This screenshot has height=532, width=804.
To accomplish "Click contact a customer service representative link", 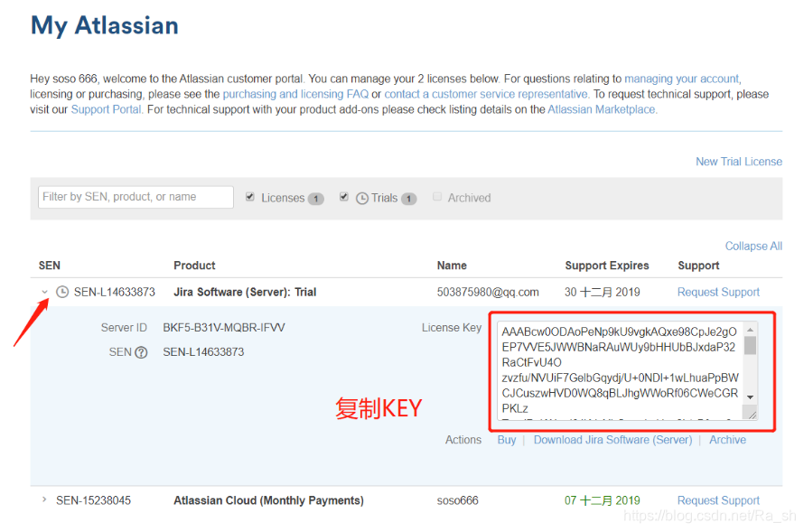I will (486, 94).
